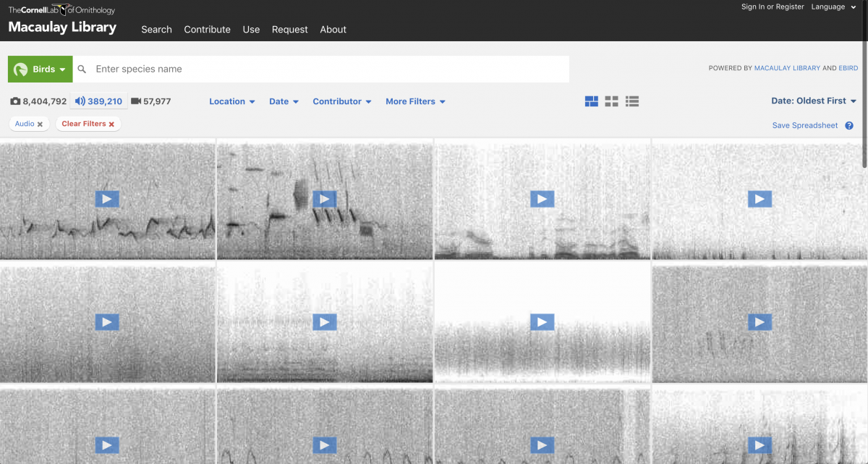Expand the Location filter dropdown
The width and height of the screenshot is (868, 464).
[232, 101]
